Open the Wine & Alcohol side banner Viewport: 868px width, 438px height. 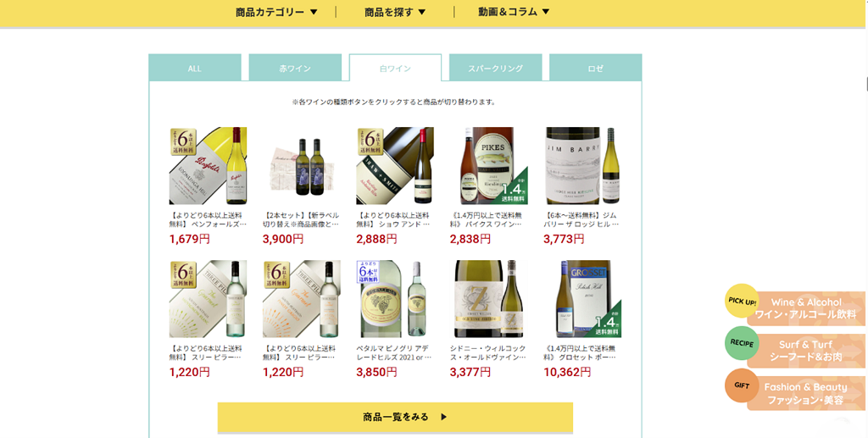pyautogui.click(x=805, y=308)
